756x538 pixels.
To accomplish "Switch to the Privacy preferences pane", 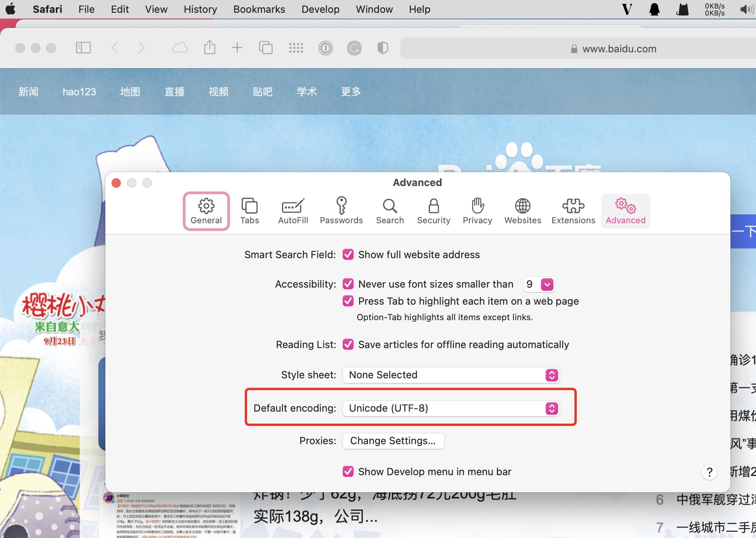I will 477,211.
